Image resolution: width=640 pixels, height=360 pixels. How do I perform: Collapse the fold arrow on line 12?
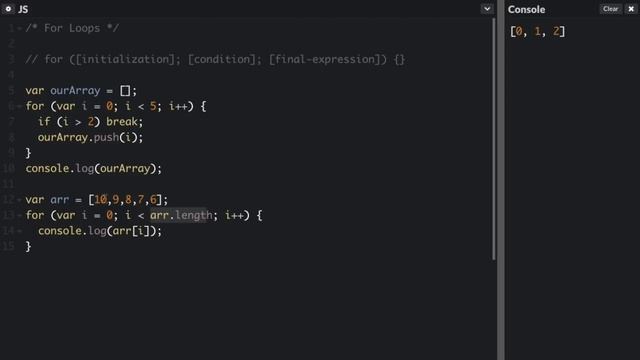click(x=19, y=200)
